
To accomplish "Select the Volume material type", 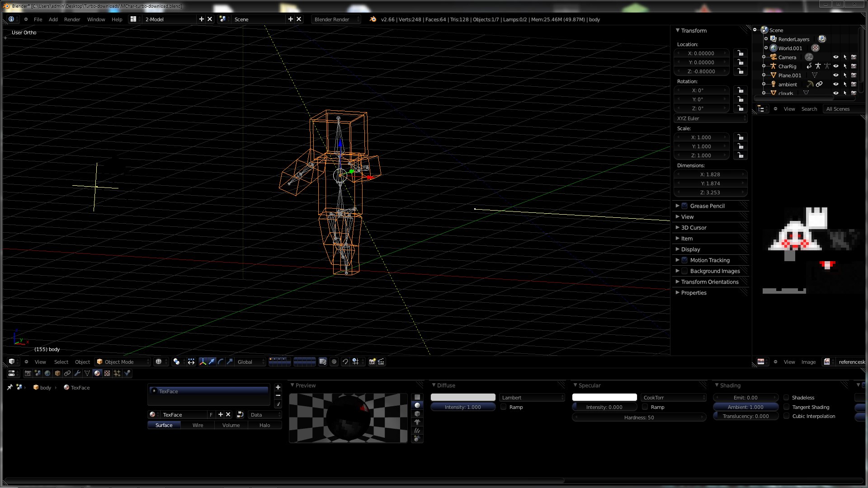I will 231,425.
